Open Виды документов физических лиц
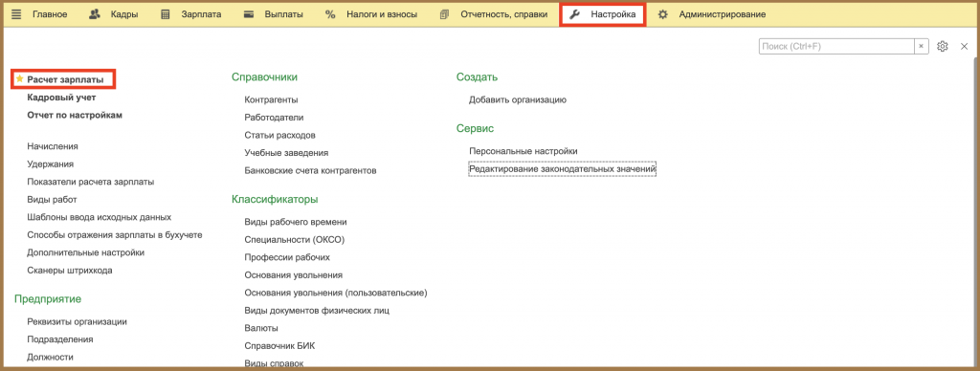980x371 pixels. coord(317,311)
